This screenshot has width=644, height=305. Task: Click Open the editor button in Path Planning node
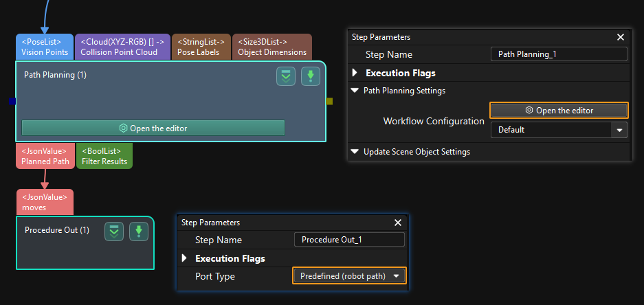click(153, 128)
